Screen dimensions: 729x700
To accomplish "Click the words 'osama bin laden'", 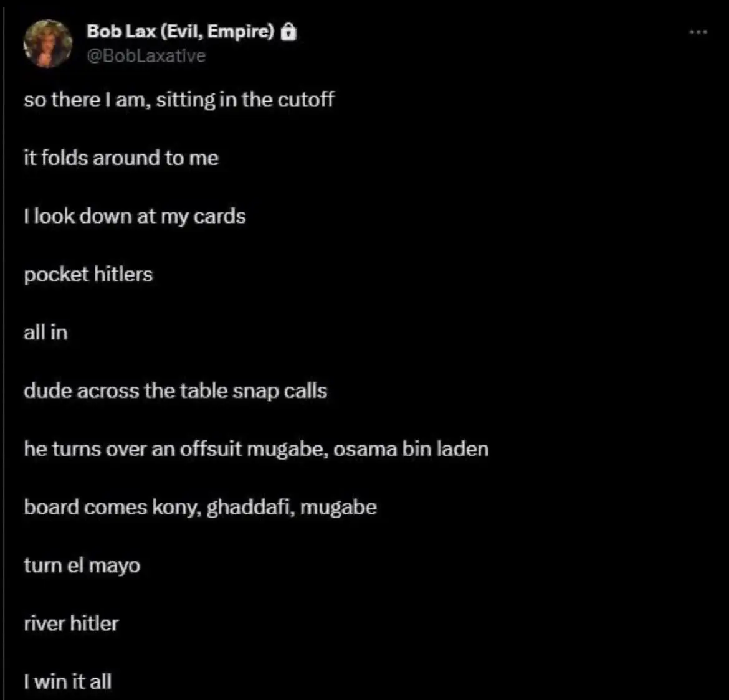I will pos(411,449).
